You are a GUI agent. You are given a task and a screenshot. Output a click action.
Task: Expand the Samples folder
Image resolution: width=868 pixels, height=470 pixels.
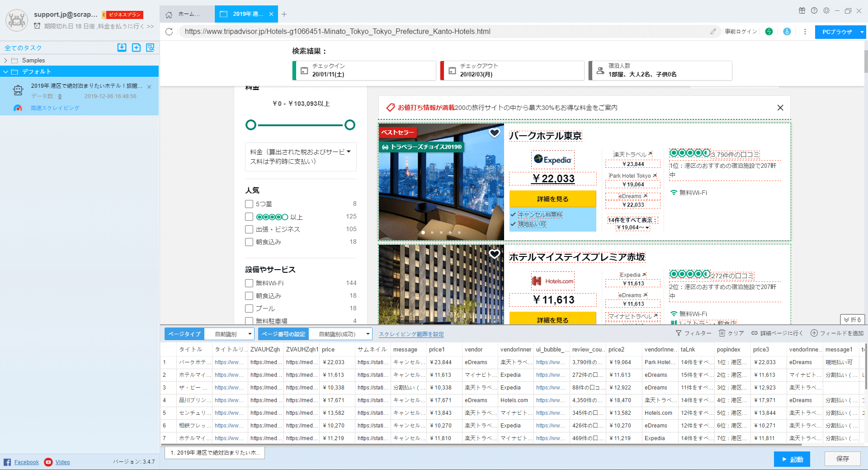pyautogui.click(x=5, y=60)
